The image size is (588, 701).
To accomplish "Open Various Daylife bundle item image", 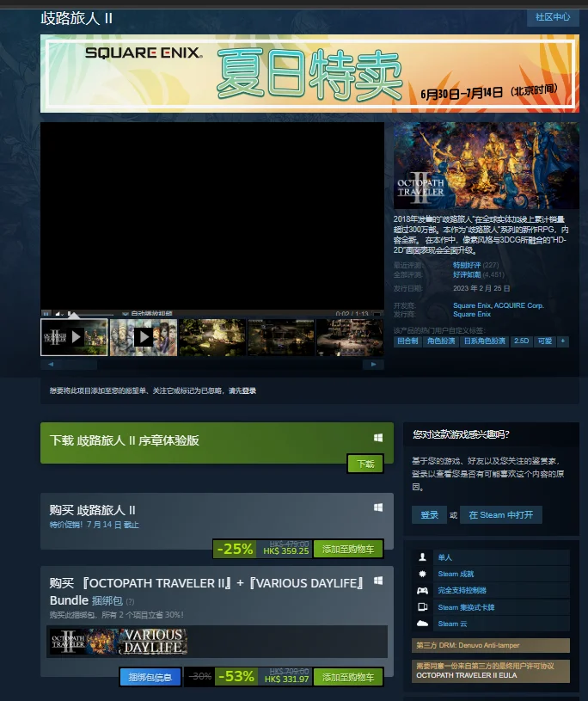I will coord(153,642).
